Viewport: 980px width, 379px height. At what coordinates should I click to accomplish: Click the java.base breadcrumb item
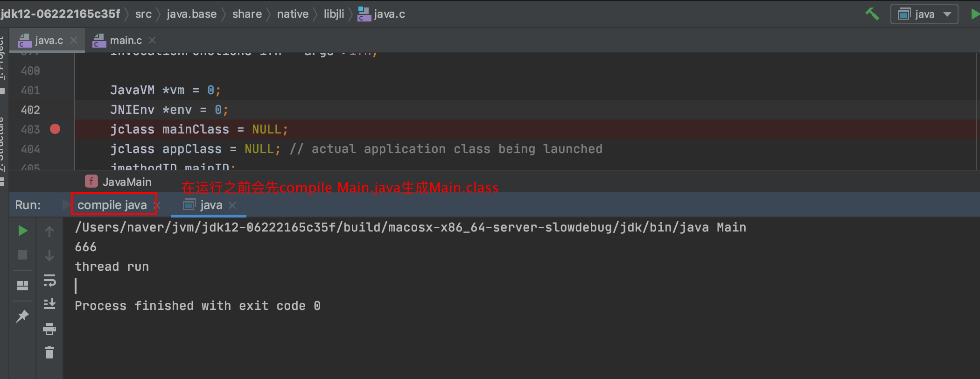[x=191, y=14]
